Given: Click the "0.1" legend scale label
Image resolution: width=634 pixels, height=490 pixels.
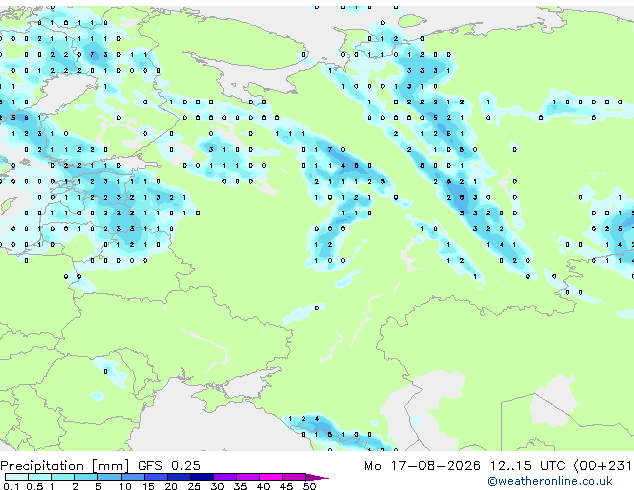Looking at the screenshot, I should pos(11,486).
